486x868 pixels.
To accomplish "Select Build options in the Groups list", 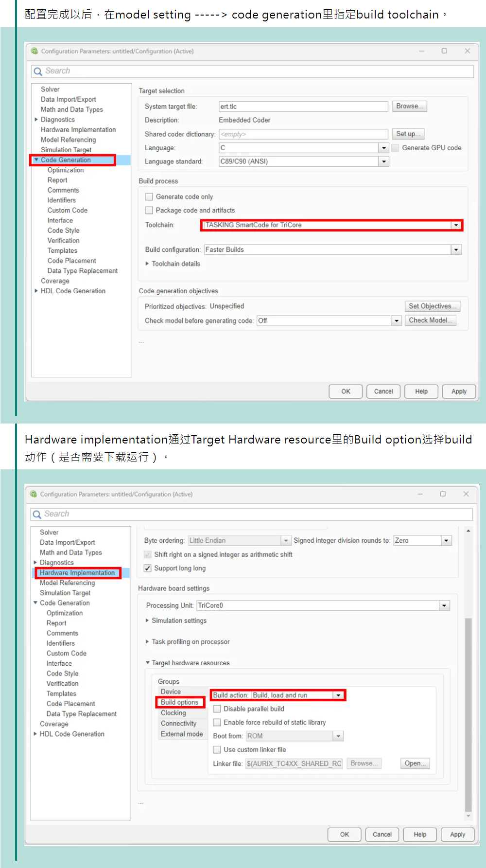I will coord(179,702).
